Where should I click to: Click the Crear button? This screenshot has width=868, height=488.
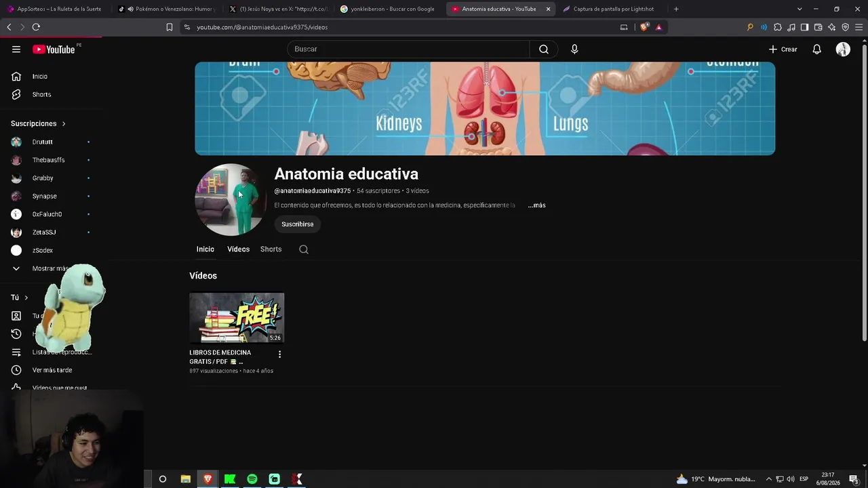click(783, 49)
